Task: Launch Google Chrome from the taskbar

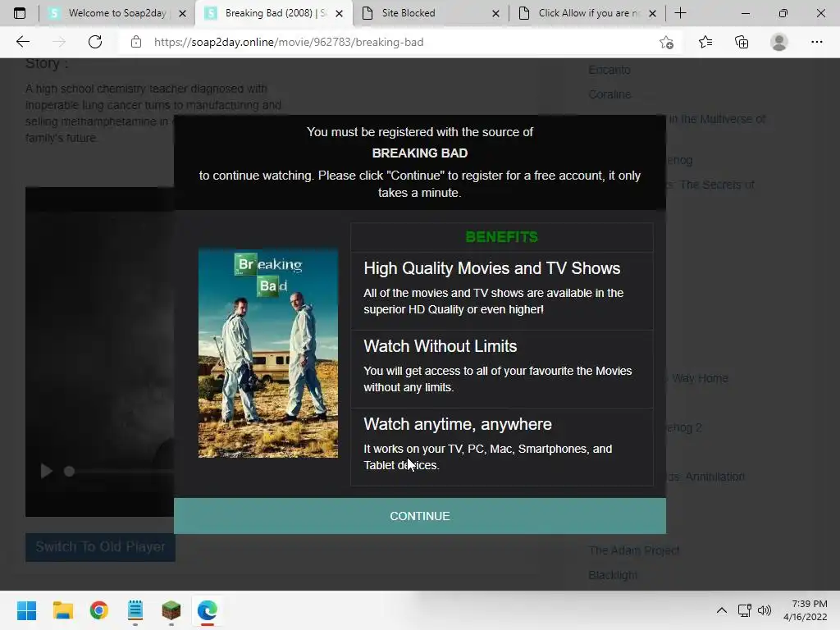Action: point(99,610)
